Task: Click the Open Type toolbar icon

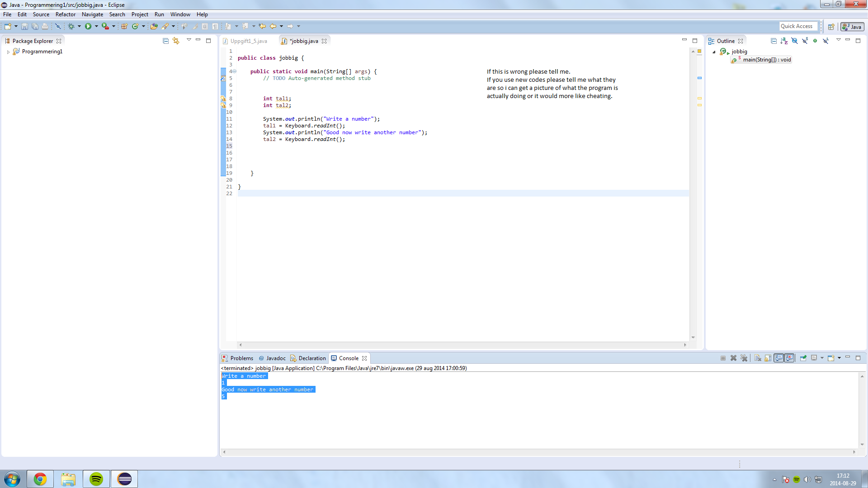Action: click(154, 27)
